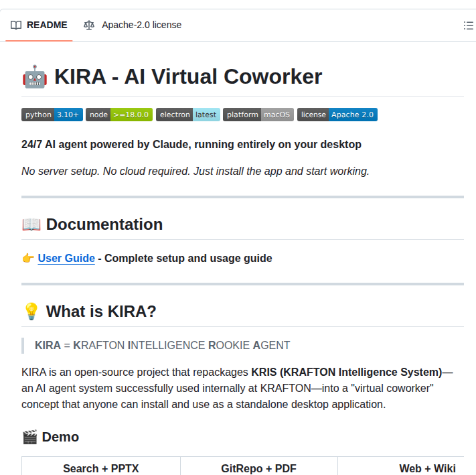Click the pointing hand emoji
The image size is (476, 475).
pyautogui.click(x=28, y=258)
